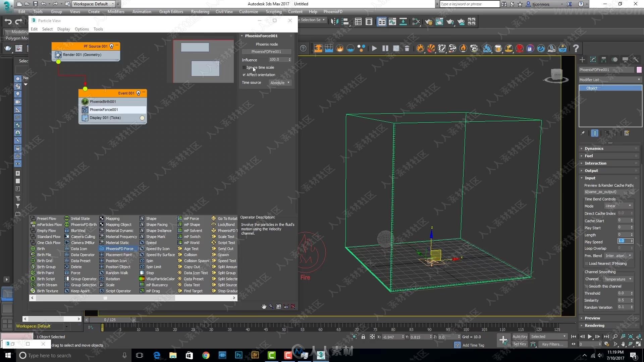Image resolution: width=644 pixels, height=362 pixels.
Task: Select PhoenixFD Force operator in depot
Action: 116,249
